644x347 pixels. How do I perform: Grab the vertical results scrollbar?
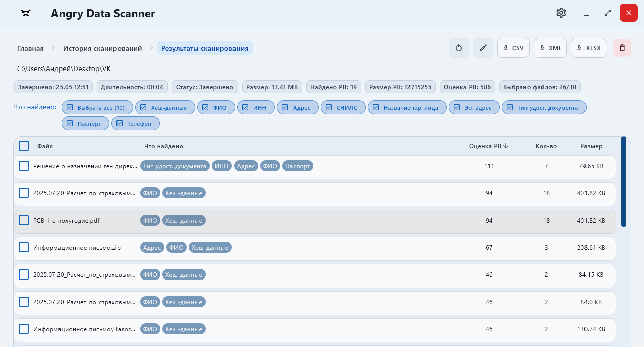coord(624,182)
